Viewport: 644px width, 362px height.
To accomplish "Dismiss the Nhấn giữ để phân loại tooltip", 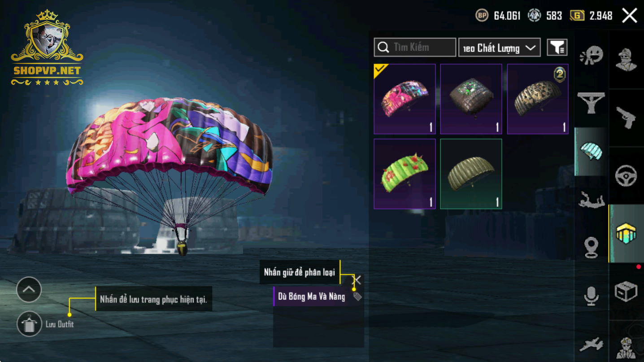I will tap(357, 280).
